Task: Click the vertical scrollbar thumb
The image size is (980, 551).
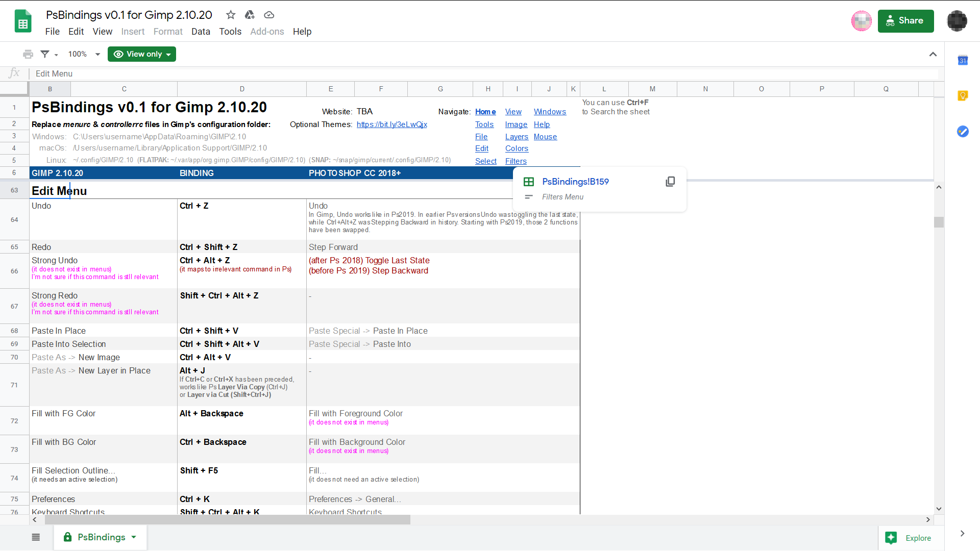Action: (939, 222)
